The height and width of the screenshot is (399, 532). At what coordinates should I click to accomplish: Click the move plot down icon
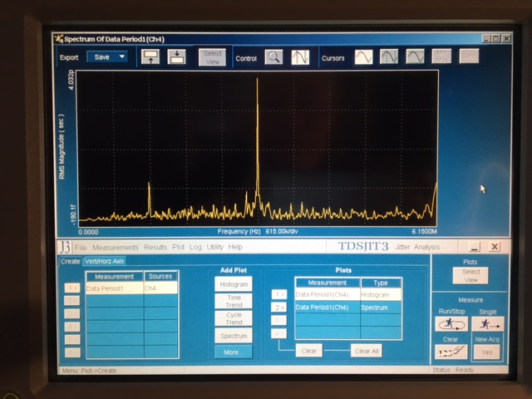tap(177, 57)
